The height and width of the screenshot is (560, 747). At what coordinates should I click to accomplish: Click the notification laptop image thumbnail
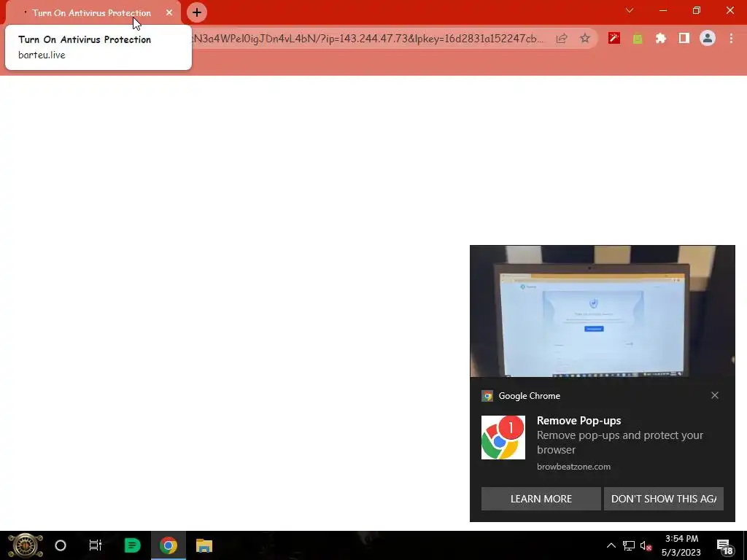point(603,311)
